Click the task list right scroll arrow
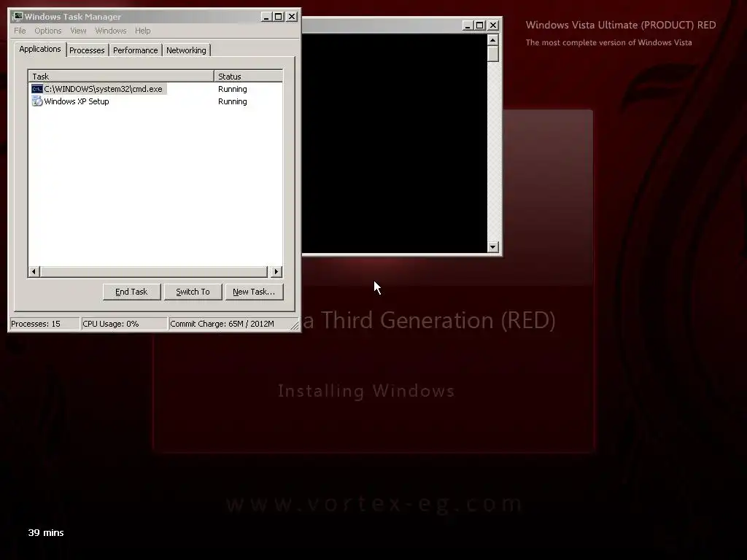Image resolution: width=747 pixels, height=560 pixels. coord(276,272)
